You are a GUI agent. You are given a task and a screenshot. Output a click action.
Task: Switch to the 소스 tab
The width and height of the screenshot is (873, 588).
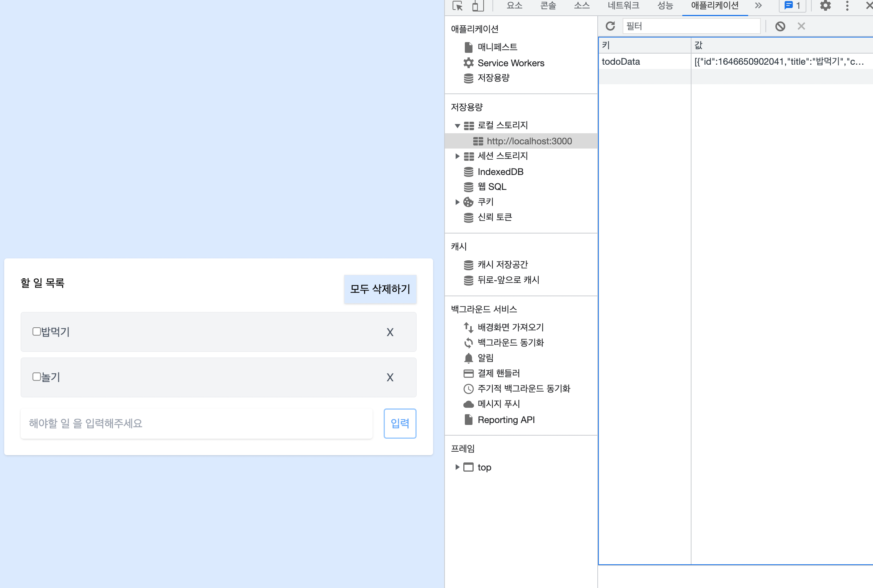coord(582,5)
